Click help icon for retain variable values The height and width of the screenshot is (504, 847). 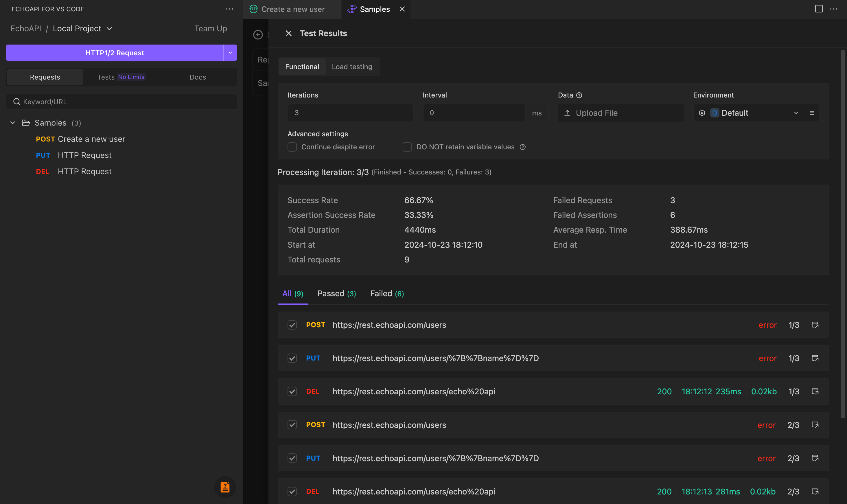523,147
